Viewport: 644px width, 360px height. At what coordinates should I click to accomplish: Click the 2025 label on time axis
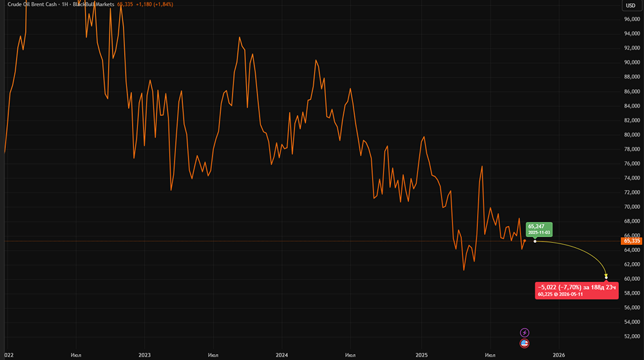[421, 355]
